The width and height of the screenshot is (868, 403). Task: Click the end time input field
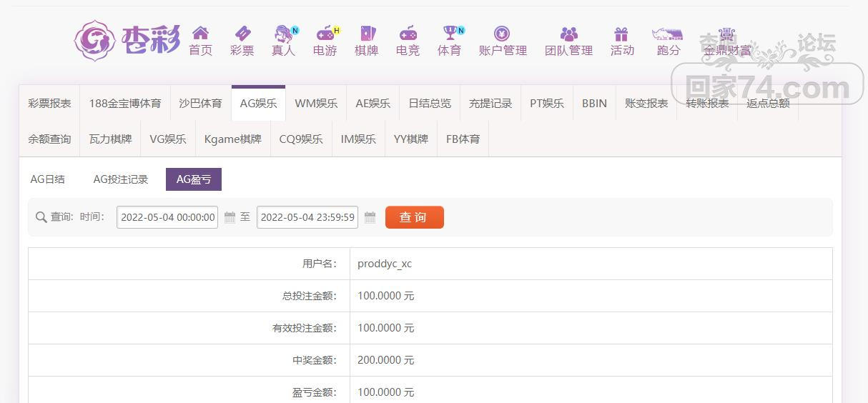(307, 217)
